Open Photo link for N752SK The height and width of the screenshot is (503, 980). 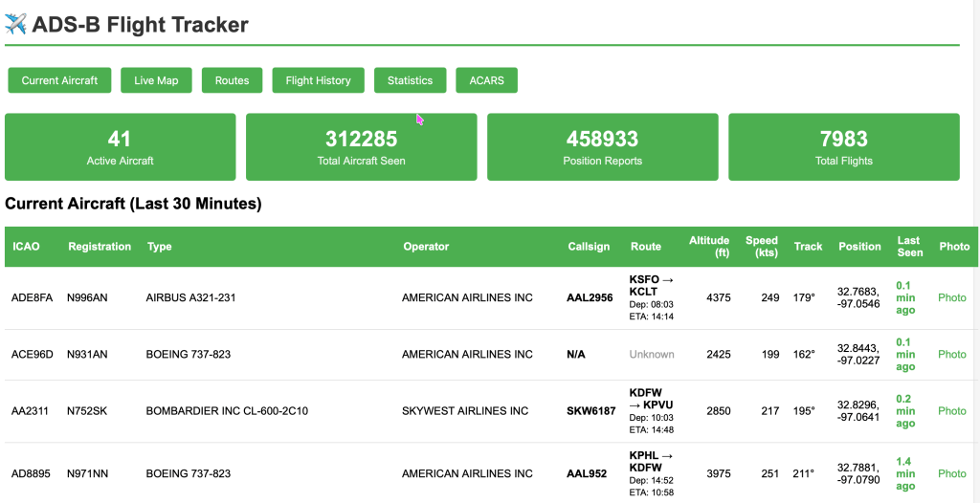point(952,411)
